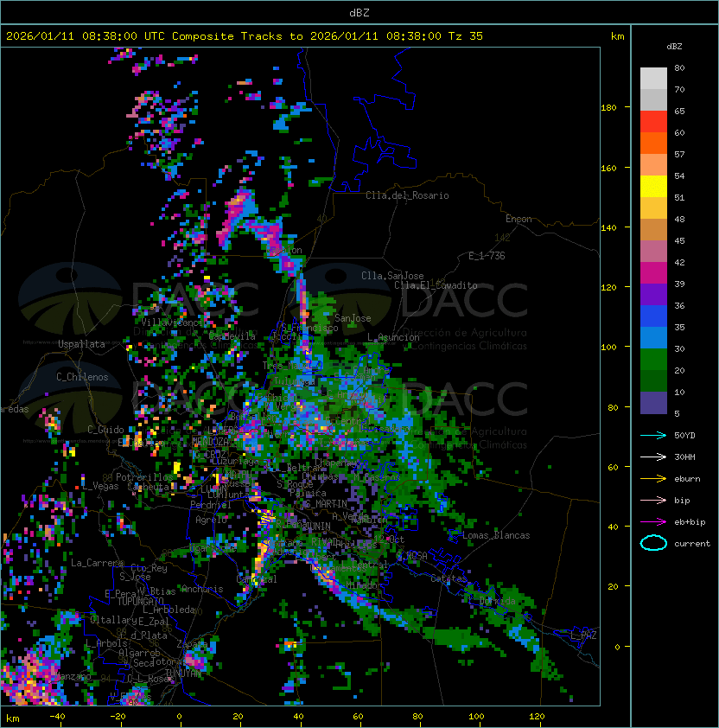Click the magenta eb+bip arrow legend icon

(x=653, y=522)
